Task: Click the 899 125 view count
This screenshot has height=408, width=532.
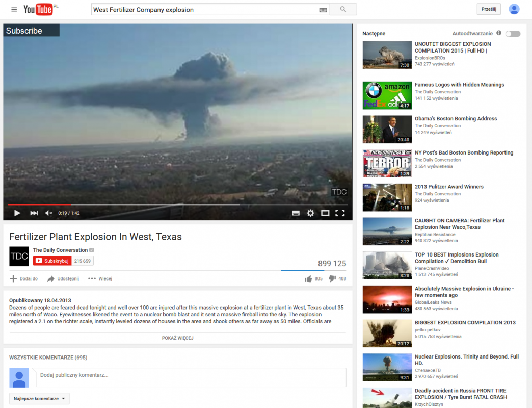Action: [x=332, y=263]
